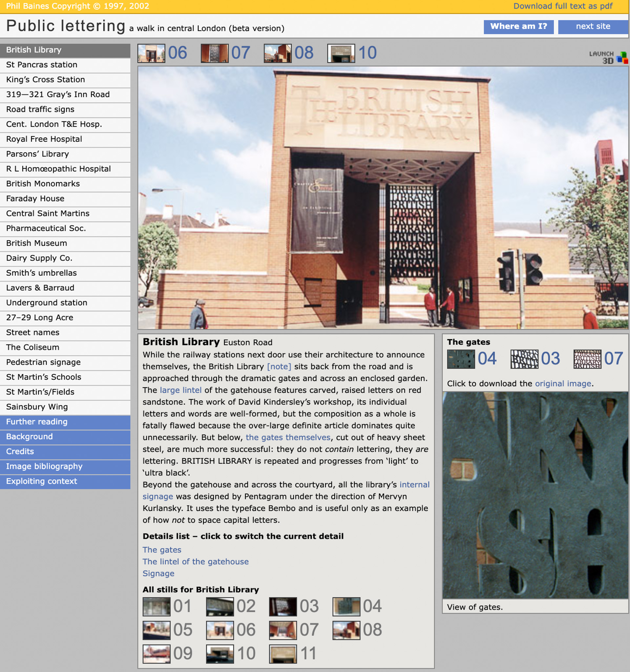
Task: Open Credits section
Action: [65, 451]
